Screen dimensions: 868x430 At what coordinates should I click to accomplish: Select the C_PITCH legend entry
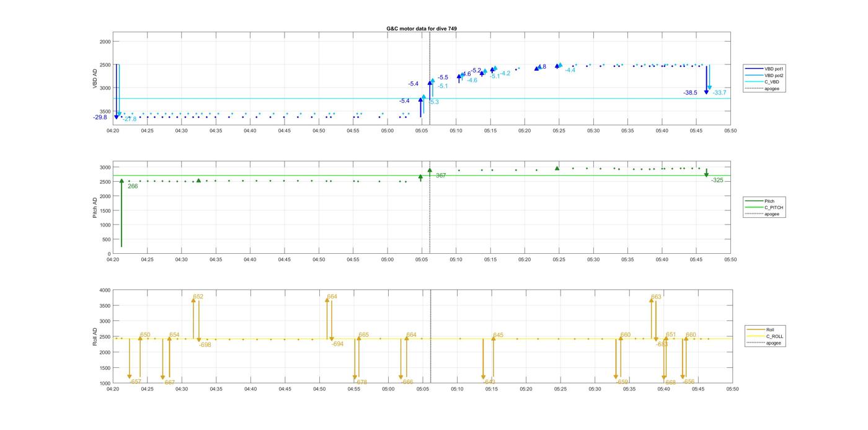pos(764,208)
